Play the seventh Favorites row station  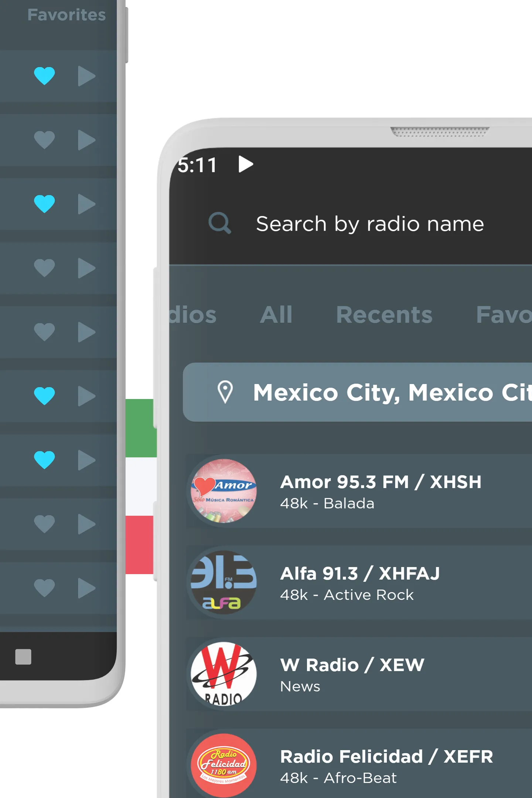(x=87, y=460)
